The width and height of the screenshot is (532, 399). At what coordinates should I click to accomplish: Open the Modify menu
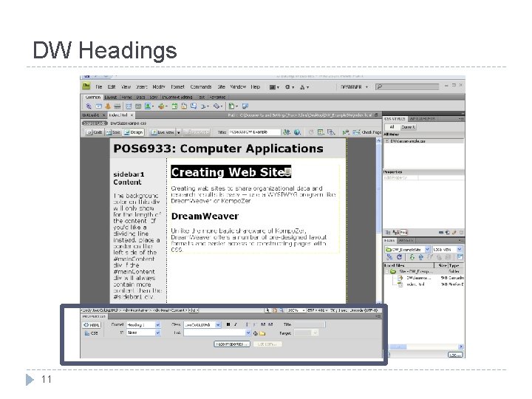[159, 87]
